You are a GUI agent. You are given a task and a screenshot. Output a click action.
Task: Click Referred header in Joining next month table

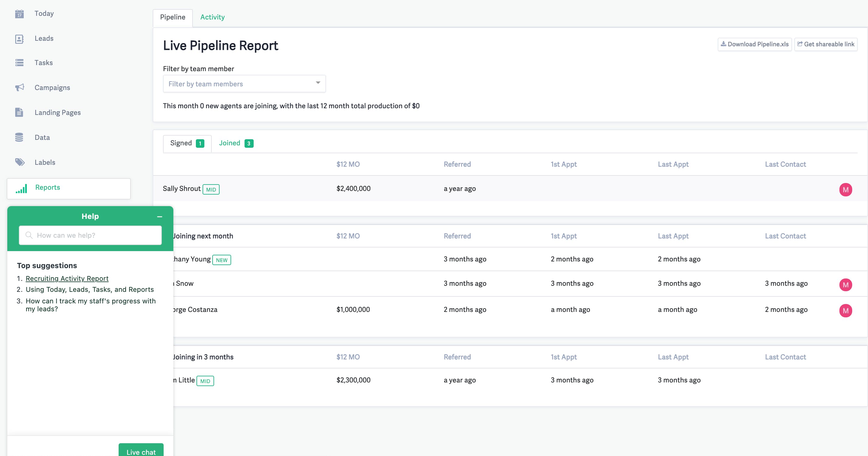457,236
